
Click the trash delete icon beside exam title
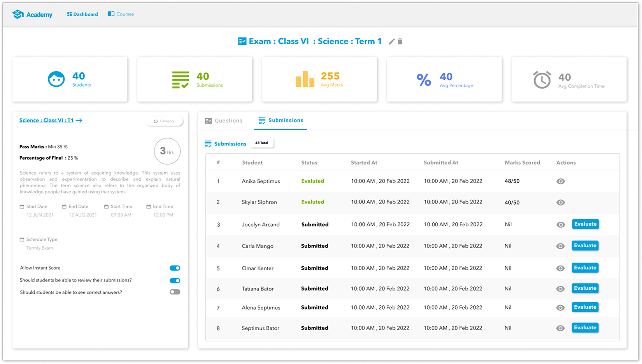click(x=400, y=42)
